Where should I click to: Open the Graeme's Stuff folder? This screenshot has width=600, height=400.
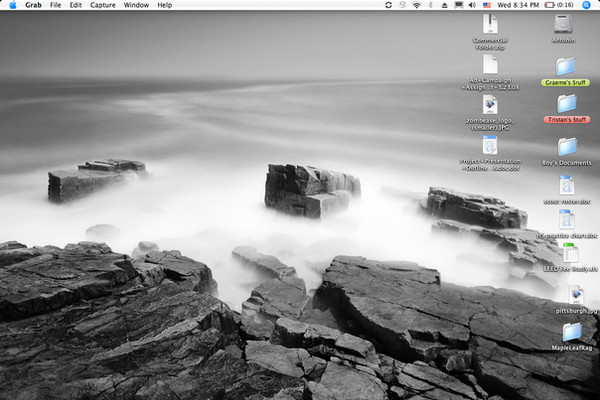tap(566, 66)
